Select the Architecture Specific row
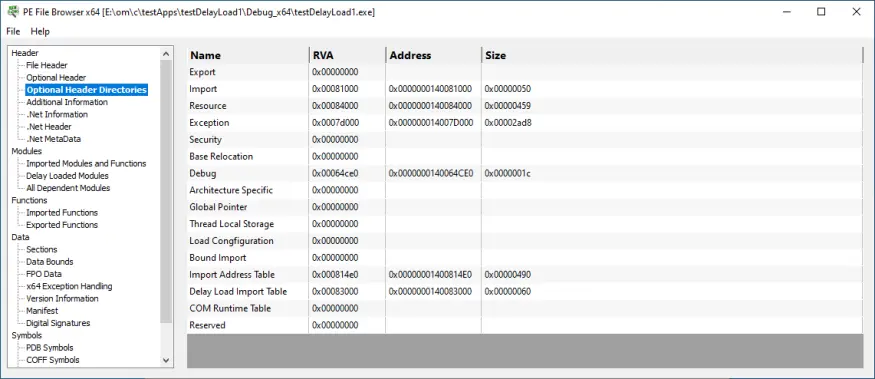Viewport: 875px width, 379px height. 525,190
